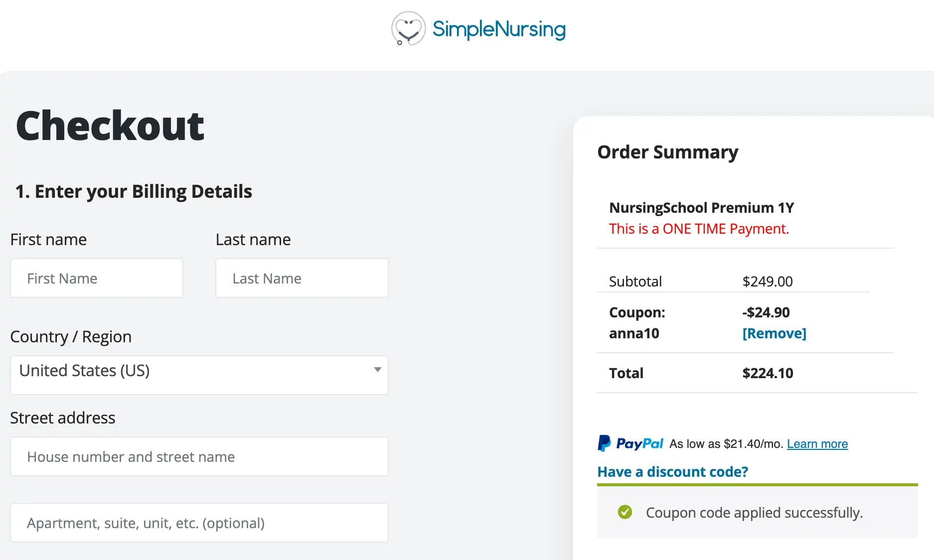Click the NursingSchool Premium 1Y product name
Image resolution: width=934 pixels, height=560 pixels.
701,208
